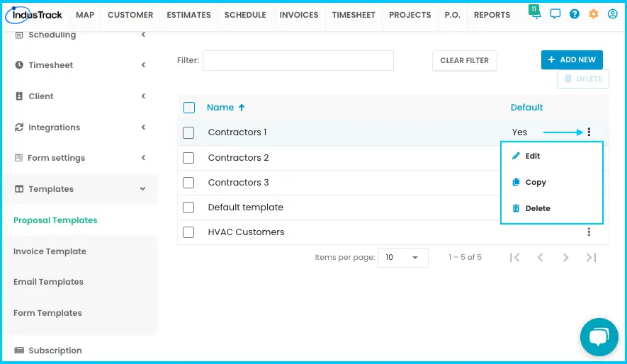Check the HVAC Customers row checkbox

188,232
